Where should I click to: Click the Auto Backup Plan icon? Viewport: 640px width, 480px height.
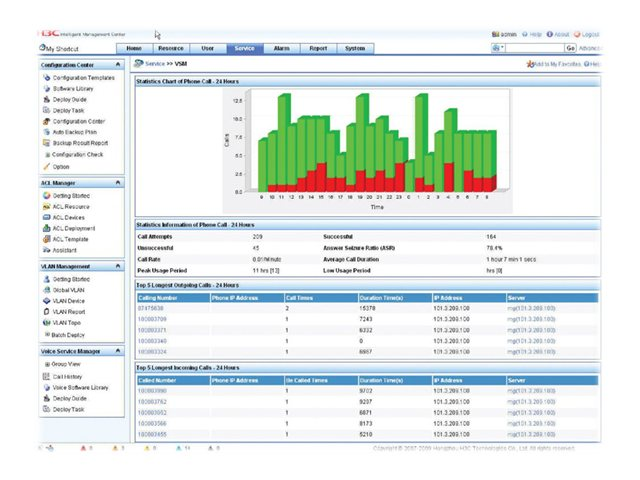pyautogui.click(x=46, y=132)
